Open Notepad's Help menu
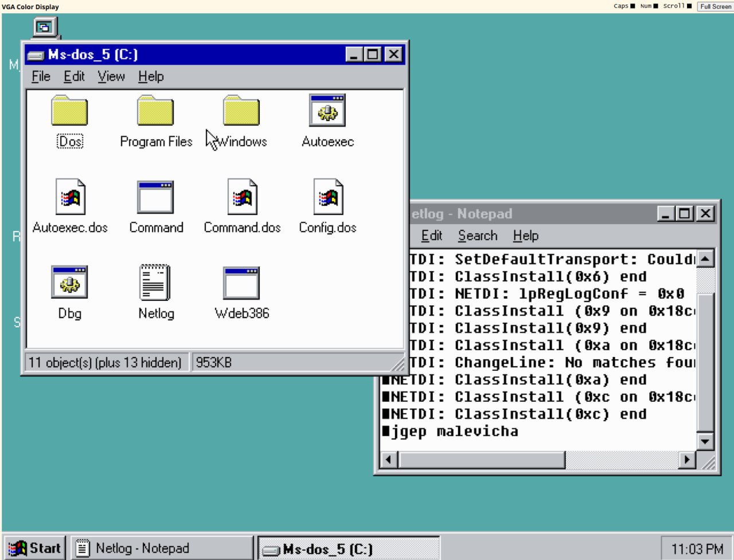 [525, 236]
